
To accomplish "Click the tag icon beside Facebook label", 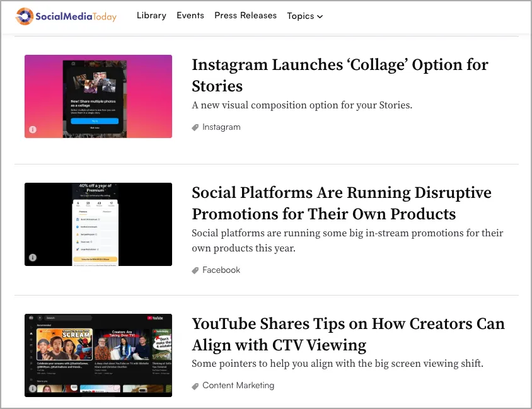I will (195, 270).
